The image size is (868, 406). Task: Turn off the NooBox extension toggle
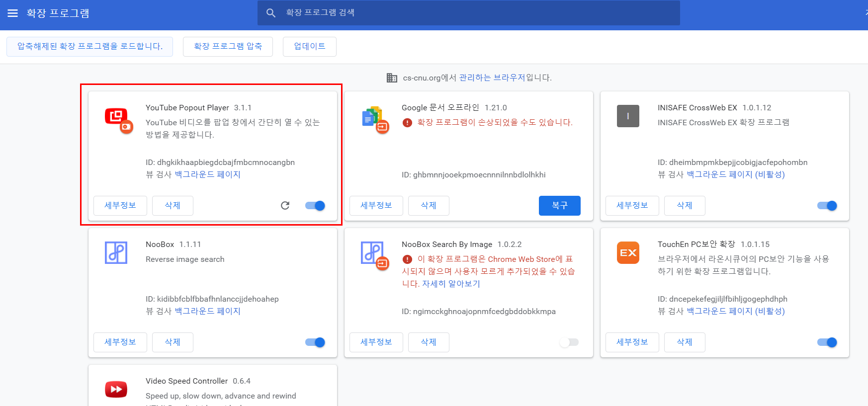(315, 342)
